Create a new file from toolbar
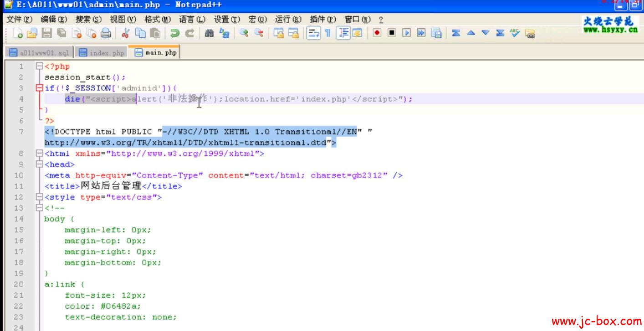644x331 pixels. pos(18,33)
